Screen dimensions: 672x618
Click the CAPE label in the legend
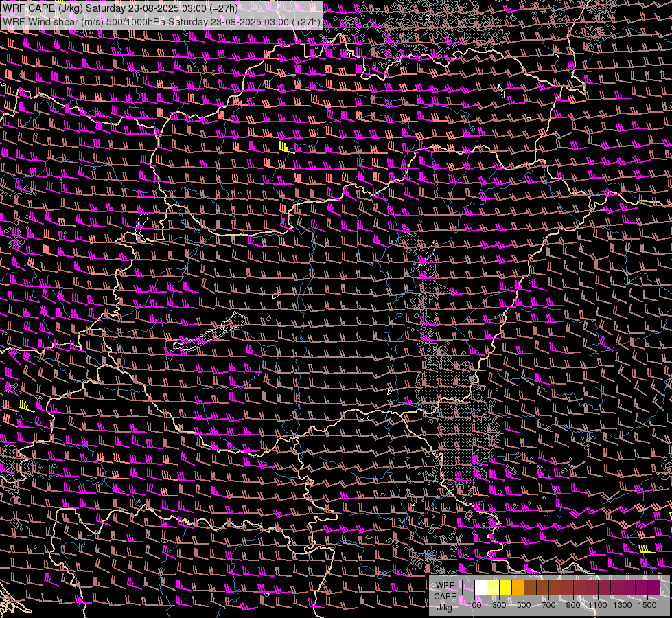(x=445, y=597)
